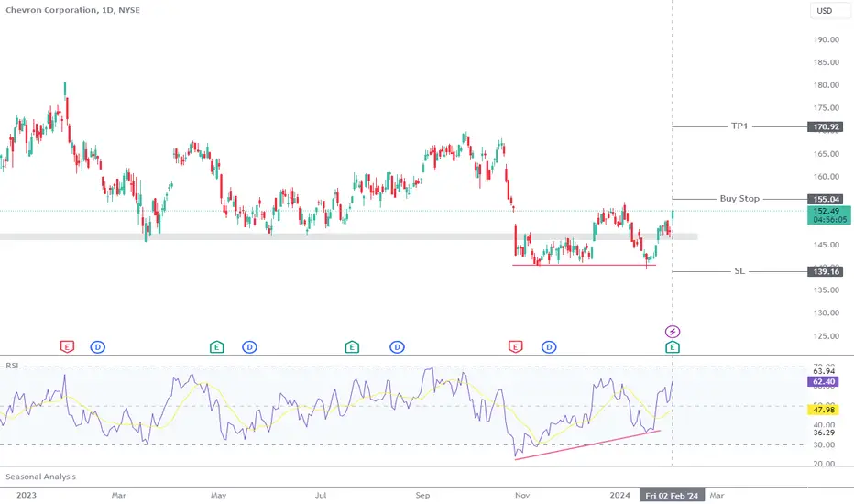Select the gray horizontal support zone band

coord(348,237)
